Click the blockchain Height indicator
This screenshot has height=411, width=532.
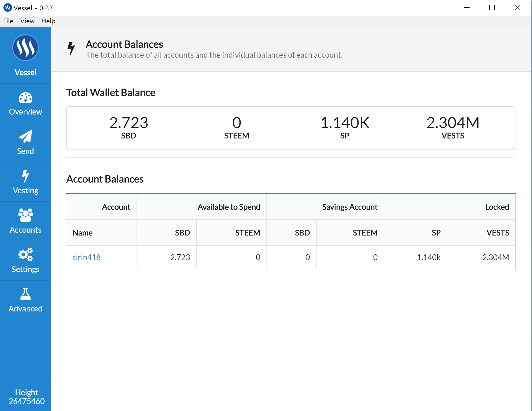[26, 397]
